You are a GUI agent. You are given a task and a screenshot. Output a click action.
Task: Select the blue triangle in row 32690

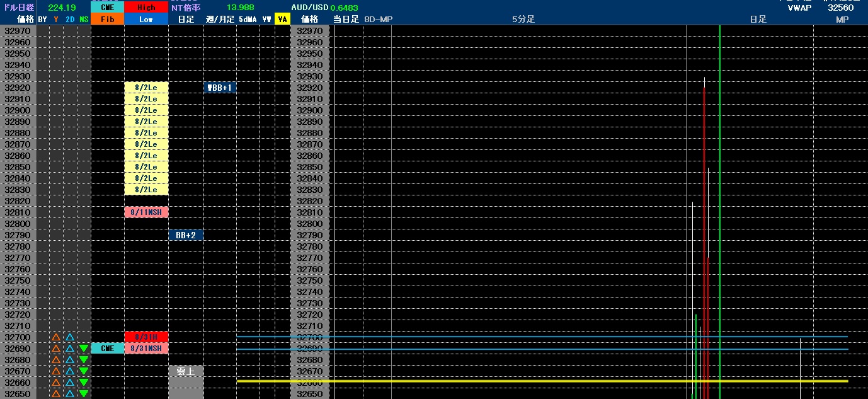[x=70, y=349]
